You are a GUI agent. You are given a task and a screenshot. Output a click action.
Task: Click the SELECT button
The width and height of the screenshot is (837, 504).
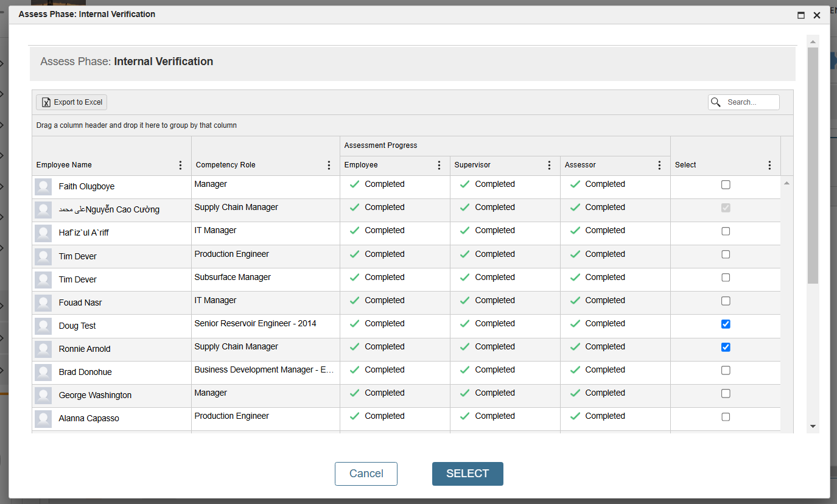[x=468, y=474]
